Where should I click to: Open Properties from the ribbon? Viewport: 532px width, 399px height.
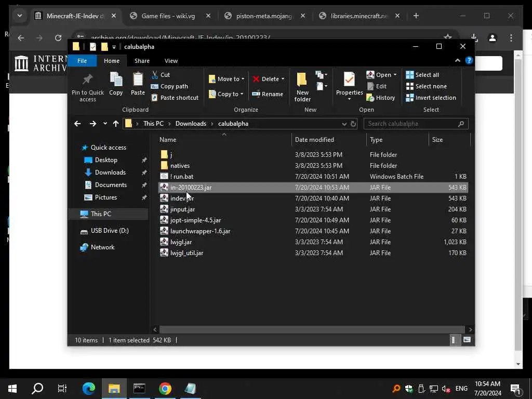click(349, 84)
